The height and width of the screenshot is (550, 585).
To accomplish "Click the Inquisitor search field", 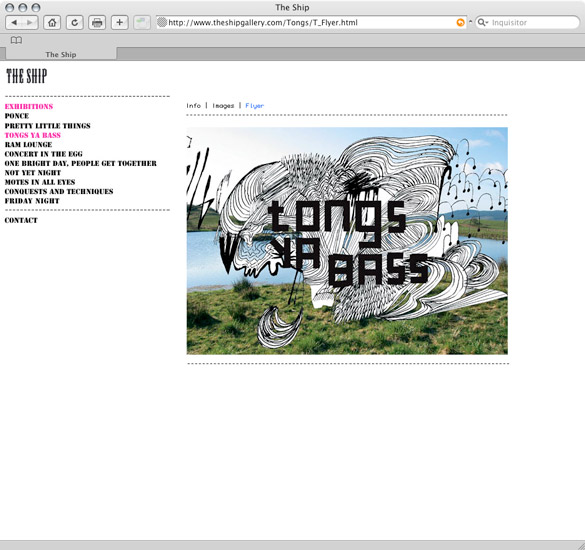I will coord(534,23).
